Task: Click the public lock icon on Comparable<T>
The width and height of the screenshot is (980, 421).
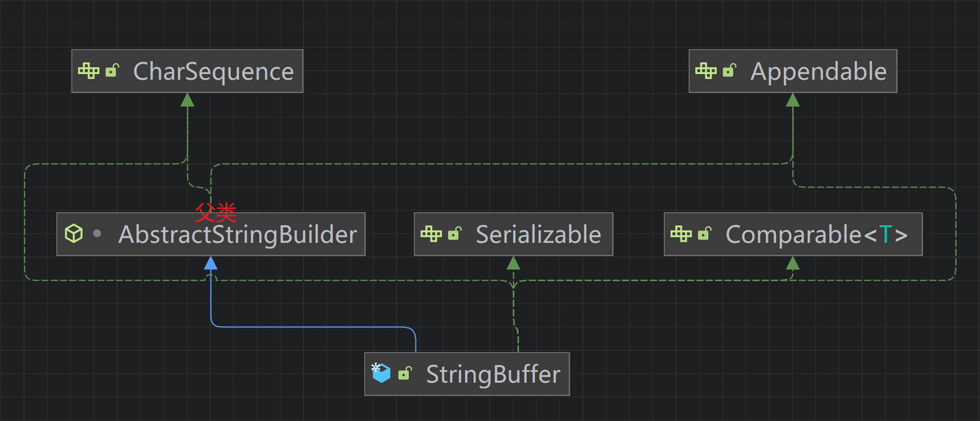Action: pyautogui.click(x=704, y=234)
